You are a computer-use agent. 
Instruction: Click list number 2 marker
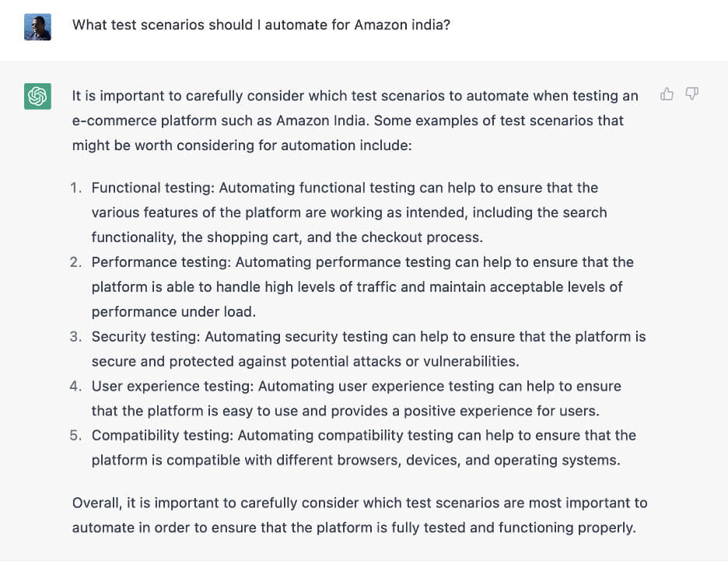(x=75, y=262)
